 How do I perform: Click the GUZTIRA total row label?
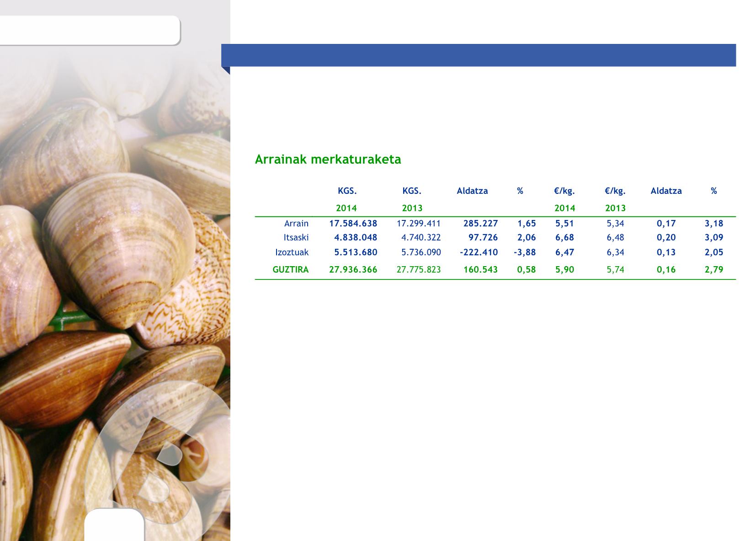click(x=291, y=269)
